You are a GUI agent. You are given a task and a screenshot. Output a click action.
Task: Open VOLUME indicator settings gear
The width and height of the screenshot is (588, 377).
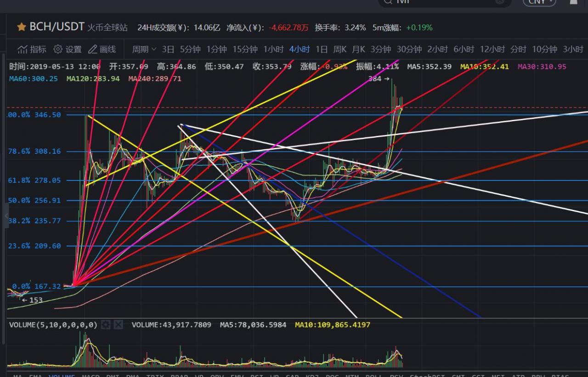point(106,325)
